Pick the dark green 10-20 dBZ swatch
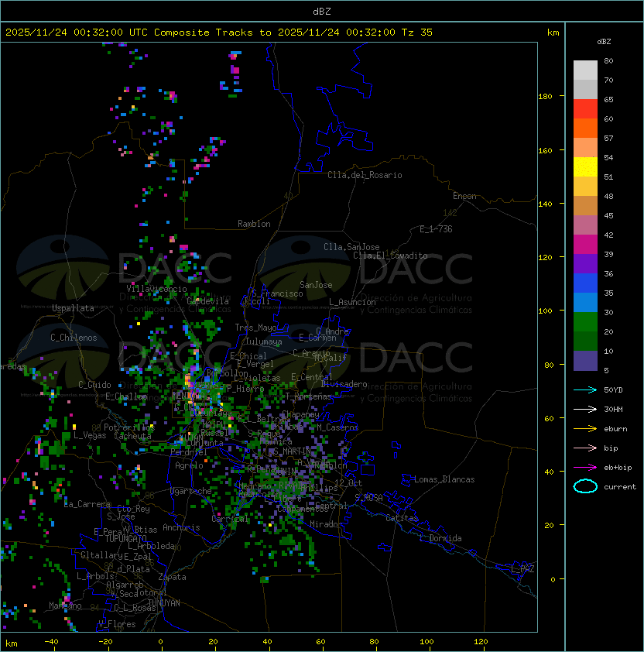644x652 pixels. click(585, 341)
